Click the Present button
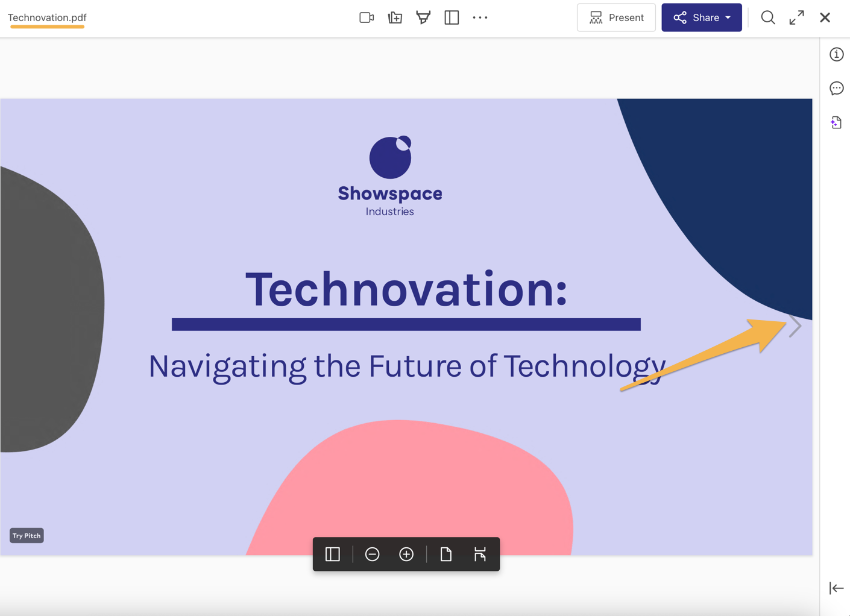The height and width of the screenshot is (616, 850). (616, 17)
